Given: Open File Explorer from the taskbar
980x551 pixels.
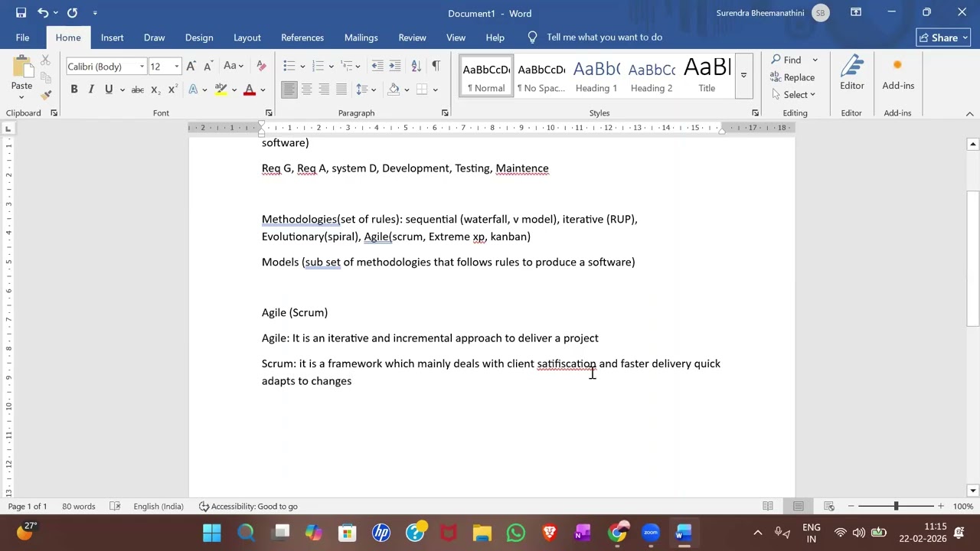Looking at the screenshot, I should [x=482, y=533].
